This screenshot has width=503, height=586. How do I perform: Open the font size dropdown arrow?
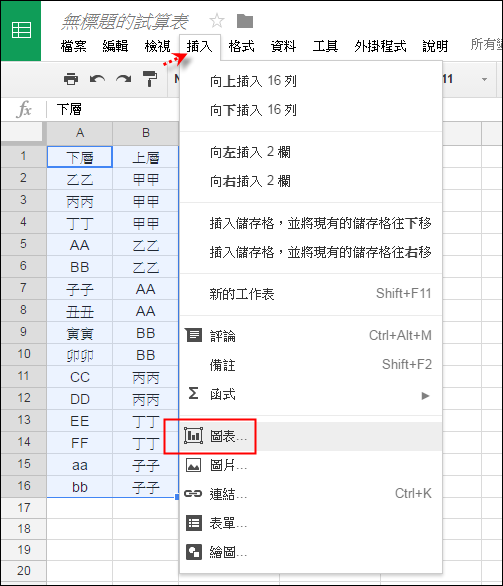pyautogui.click(x=484, y=80)
